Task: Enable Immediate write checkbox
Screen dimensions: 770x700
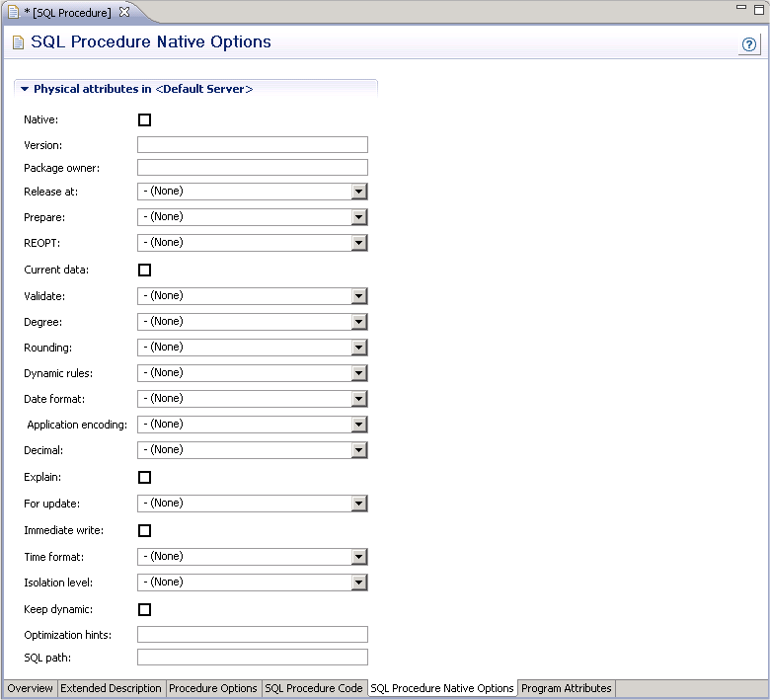Action: click(145, 530)
